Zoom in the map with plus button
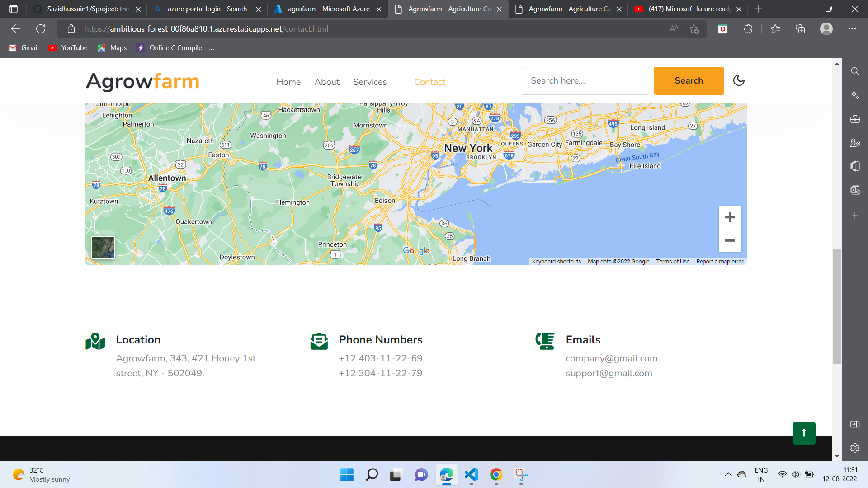The image size is (868, 488). [730, 217]
